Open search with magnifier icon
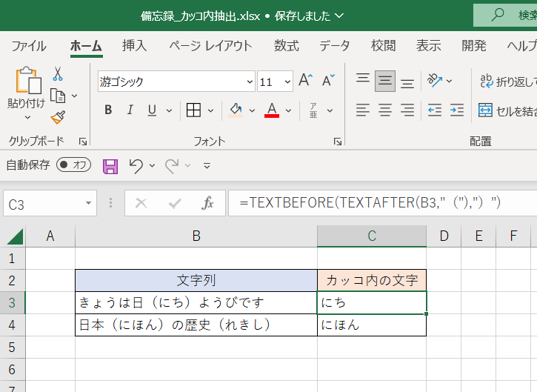Screen dimensions: 537x392 point(498,15)
